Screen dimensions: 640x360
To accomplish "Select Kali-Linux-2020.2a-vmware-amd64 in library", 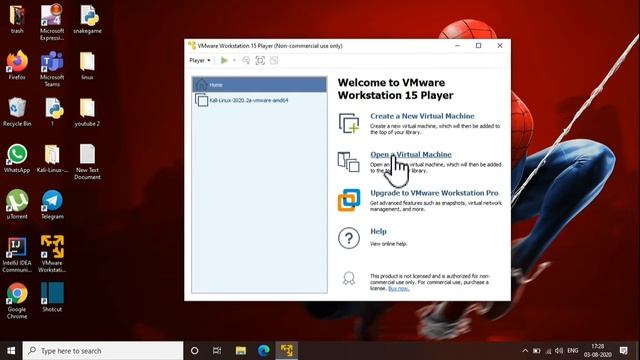I will (x=260, y=100).
